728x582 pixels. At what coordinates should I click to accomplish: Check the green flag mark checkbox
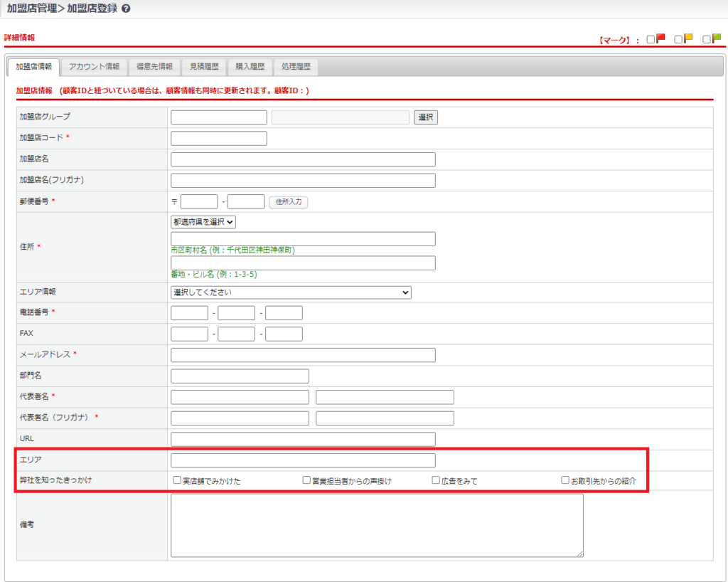pos(706,40)
